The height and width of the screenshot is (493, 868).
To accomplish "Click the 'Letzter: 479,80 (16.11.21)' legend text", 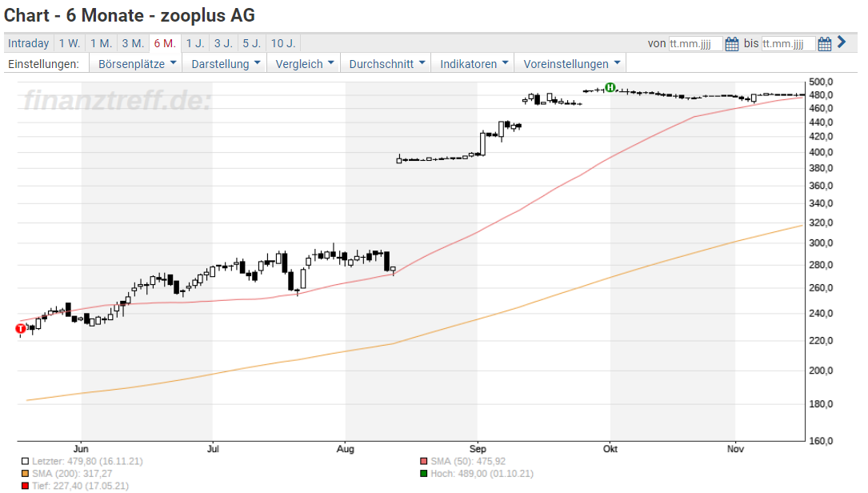I will 87,461.
